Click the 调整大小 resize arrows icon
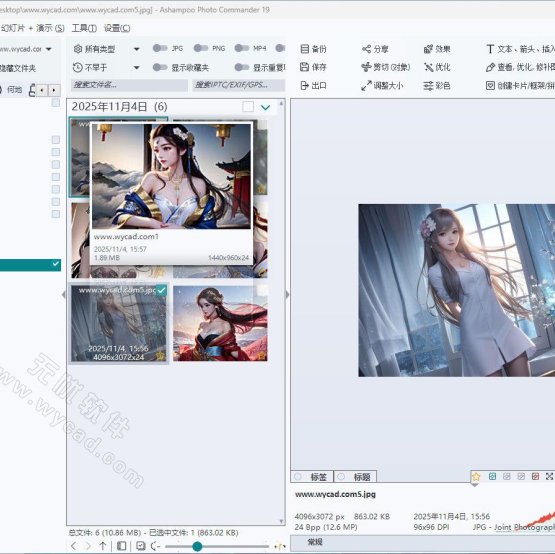555x554 pixels. coord(366,85)
